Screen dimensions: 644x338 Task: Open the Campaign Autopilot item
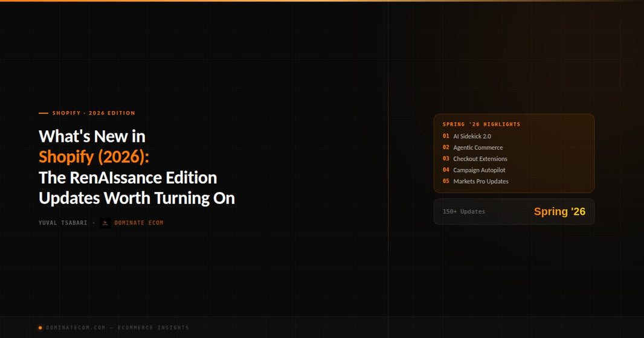[x=479, y=170]
